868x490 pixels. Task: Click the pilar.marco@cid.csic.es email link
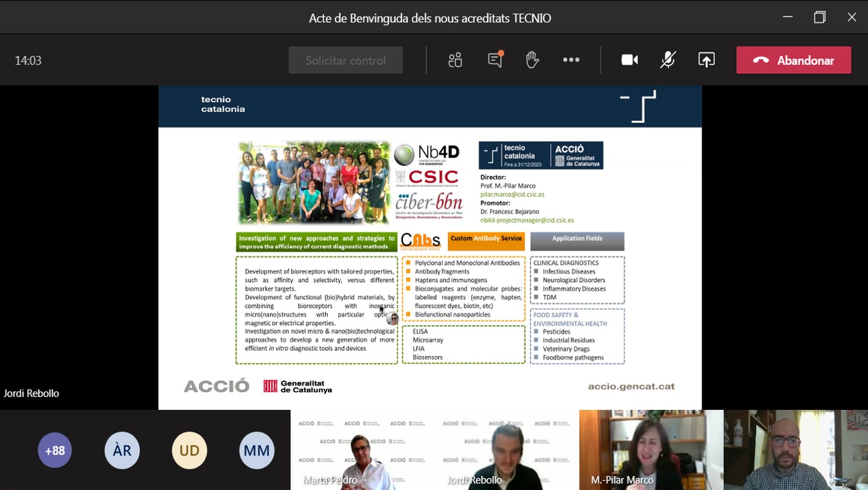(x=512, y=194)
